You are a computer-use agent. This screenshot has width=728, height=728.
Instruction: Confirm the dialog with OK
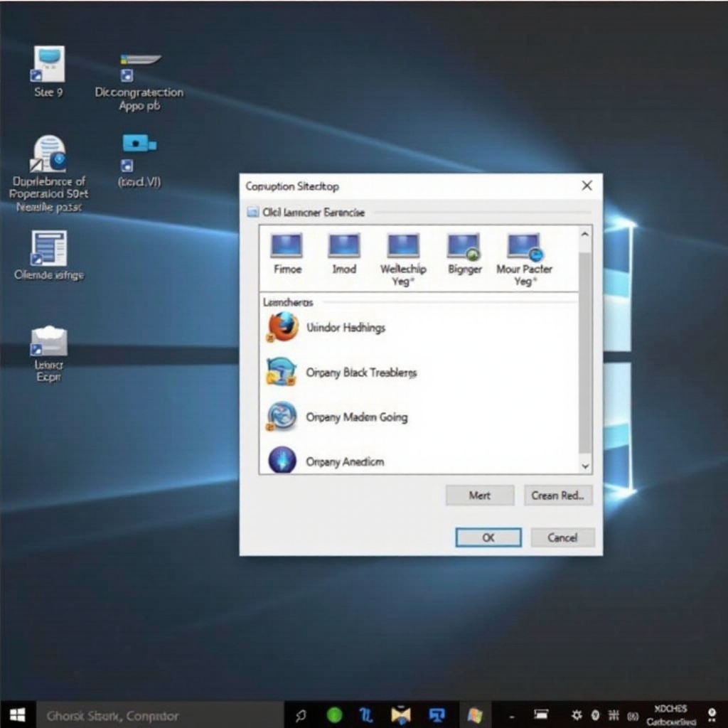[488, 537]
